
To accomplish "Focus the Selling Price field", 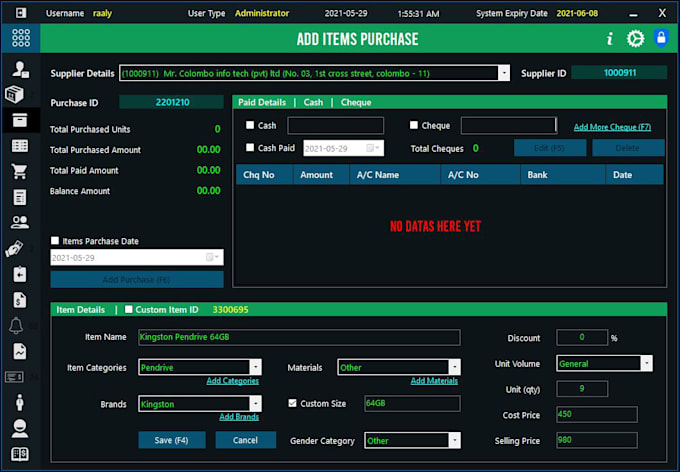I will click(x=597, y=440).
